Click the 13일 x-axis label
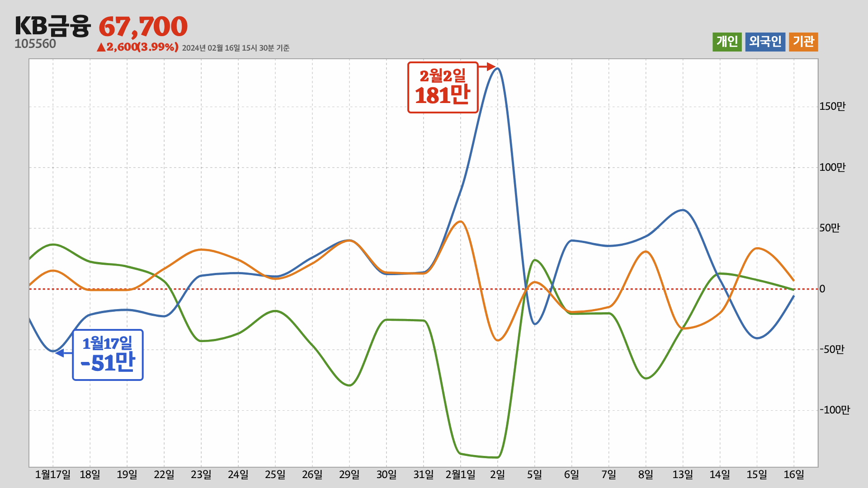 (683, 475)
